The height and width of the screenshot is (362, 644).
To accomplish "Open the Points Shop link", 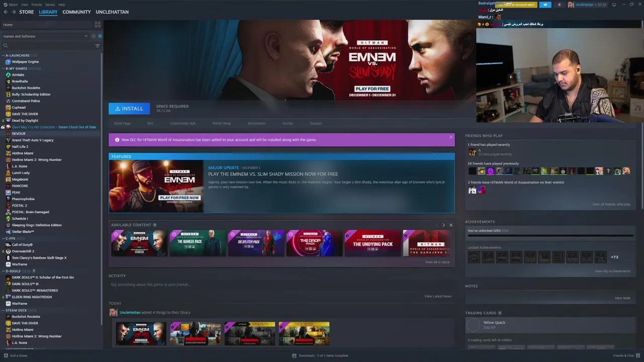I will (221, 123).
